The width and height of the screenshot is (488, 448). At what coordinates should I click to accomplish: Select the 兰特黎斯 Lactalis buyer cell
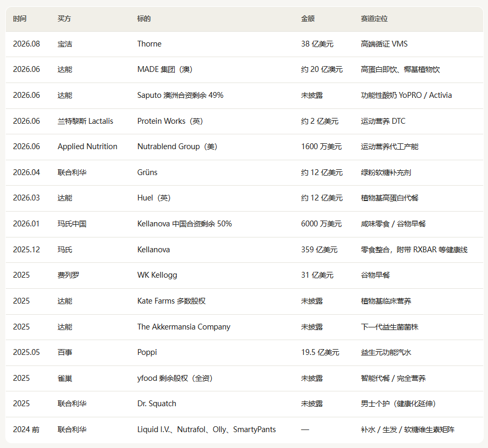point(85,121)
